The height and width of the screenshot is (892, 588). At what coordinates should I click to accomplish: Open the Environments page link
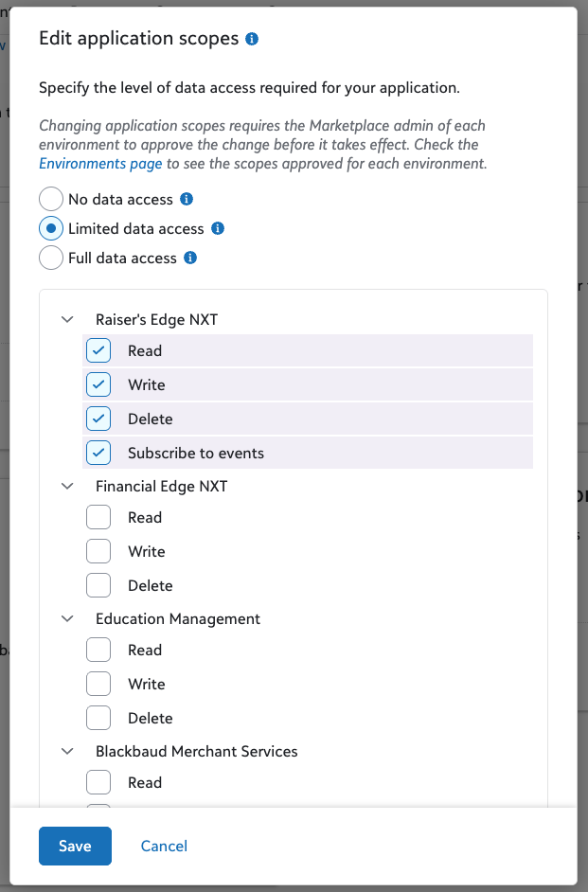(x=100, y=164)
